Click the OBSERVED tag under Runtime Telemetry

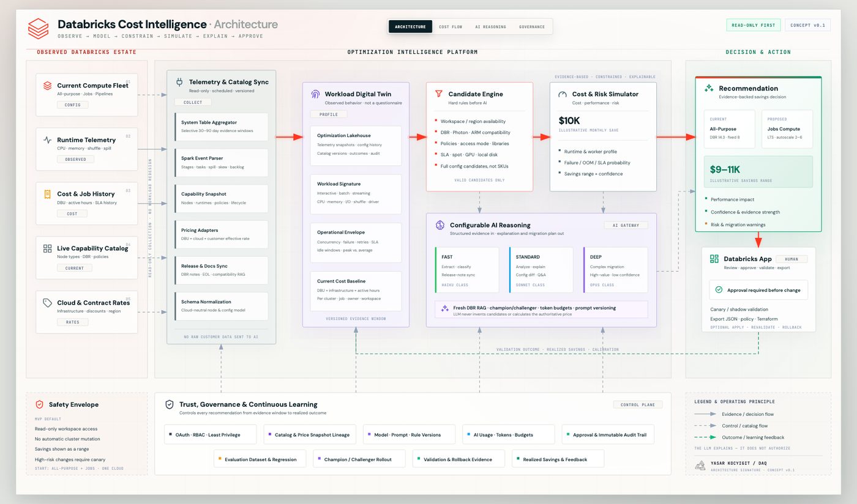75,159
